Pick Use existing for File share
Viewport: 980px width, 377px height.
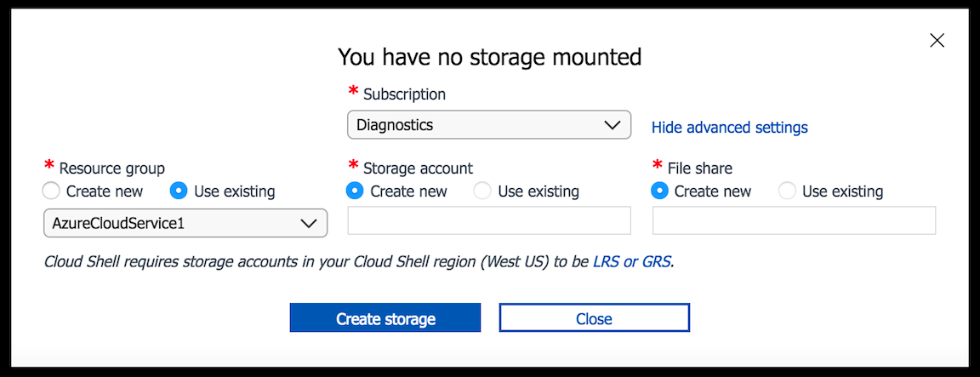pyautogui.click(x=788, y=191)
